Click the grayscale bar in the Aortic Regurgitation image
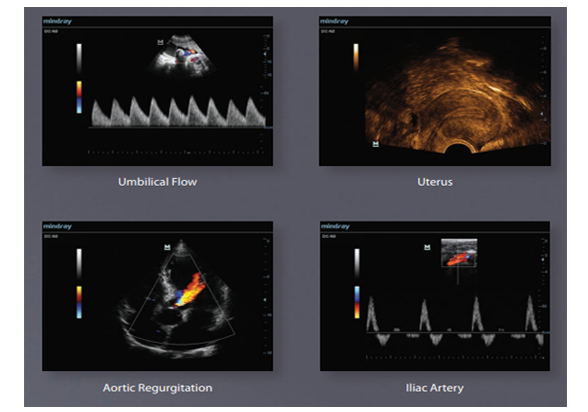Image resolution: width=588 pixels, height=412 pixels. (x=79, y=264)
